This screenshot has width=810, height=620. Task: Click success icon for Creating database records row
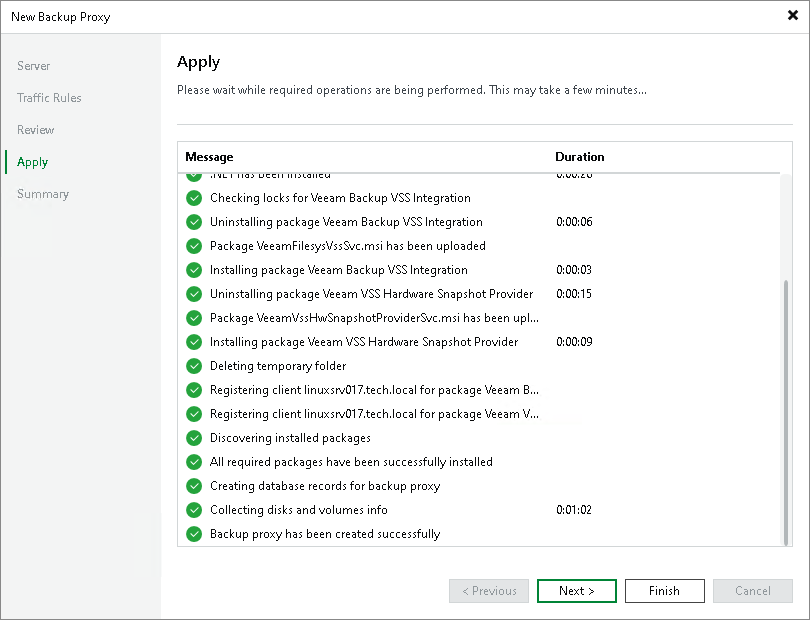[194, 486]
